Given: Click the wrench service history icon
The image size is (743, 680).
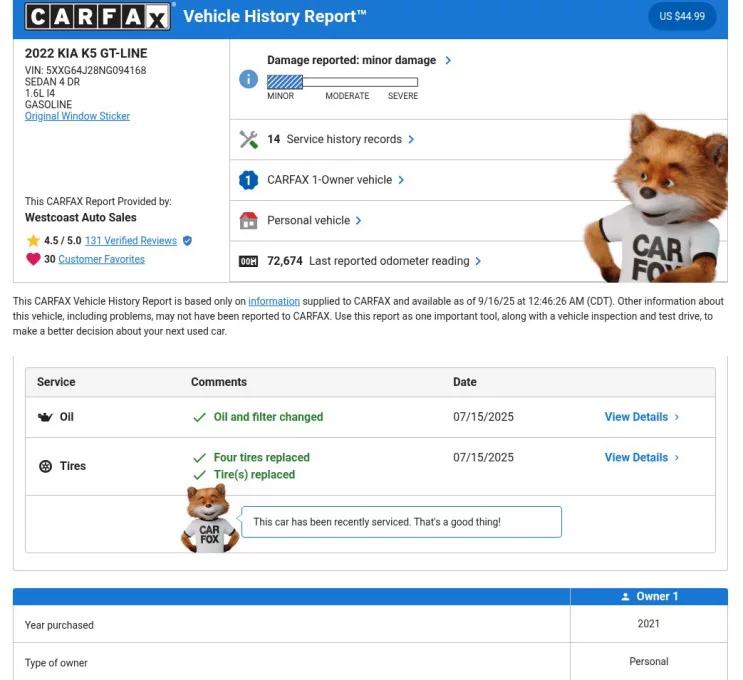Looking at the screenshot, I should 249,140.
